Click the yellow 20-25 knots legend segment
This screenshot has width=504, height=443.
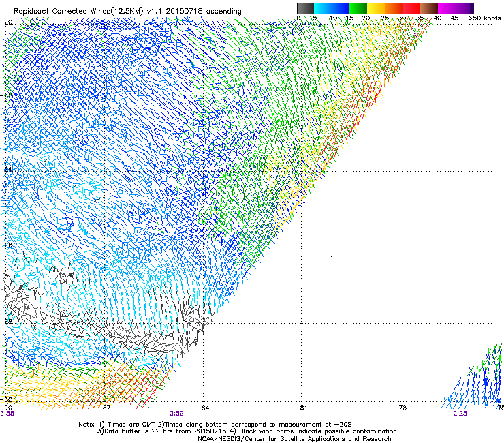[376, 8]
